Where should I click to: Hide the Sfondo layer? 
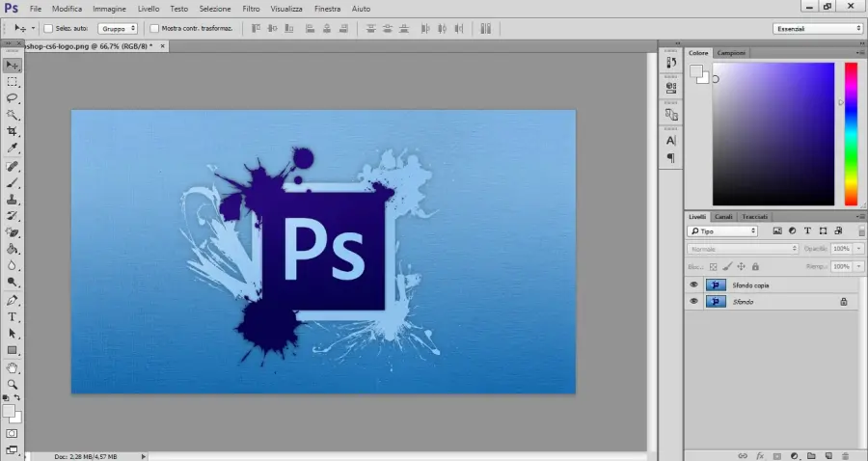pos(693,302)
